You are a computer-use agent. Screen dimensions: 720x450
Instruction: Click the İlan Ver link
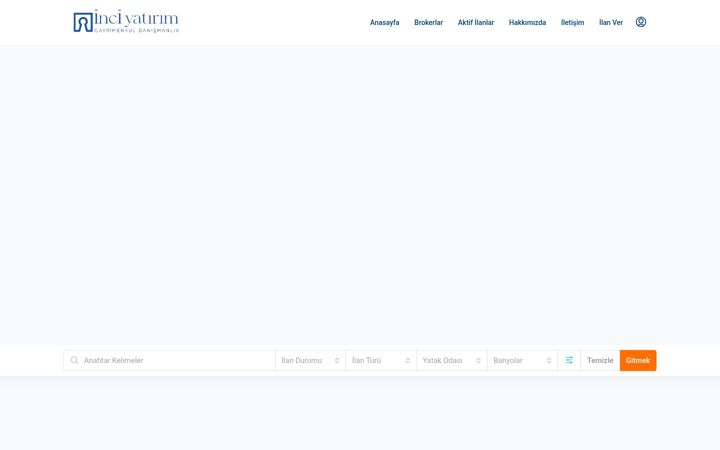pyautogui.click(x=611, y=22)
